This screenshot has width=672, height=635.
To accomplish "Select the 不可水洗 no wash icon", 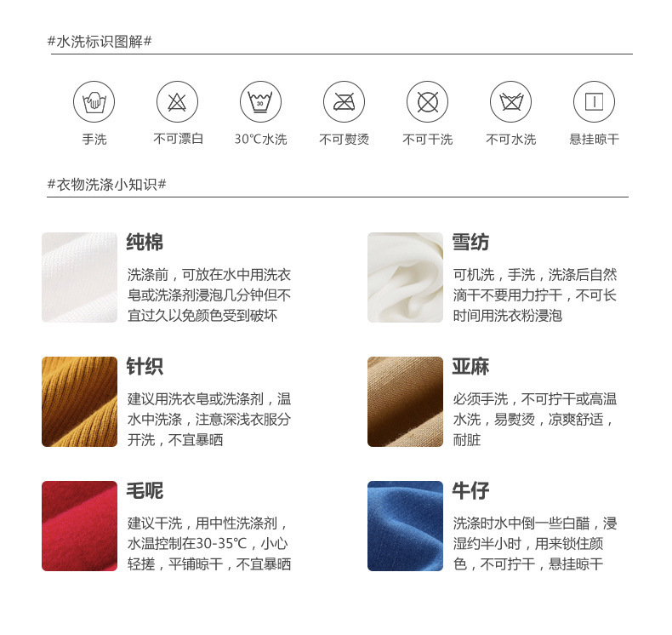I will coord(510,101).
